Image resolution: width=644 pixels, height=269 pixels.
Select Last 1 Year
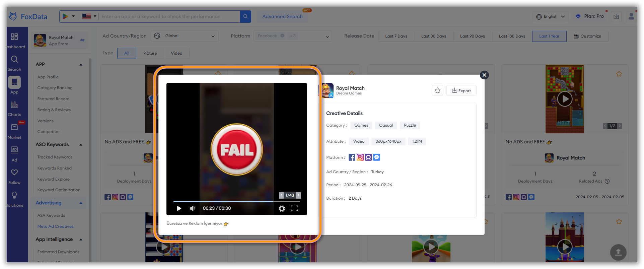click(x=549, y=36)
